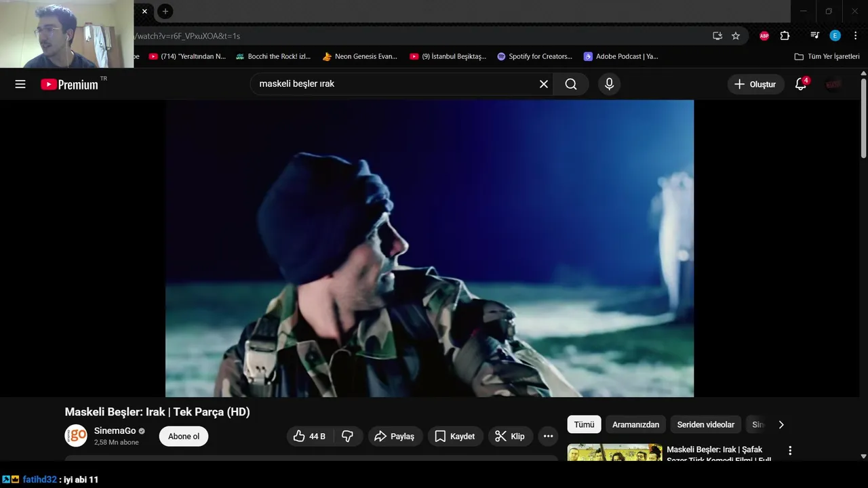
Task: Open options for recommended Maskeli Beşler video
Action: (789, 451)
